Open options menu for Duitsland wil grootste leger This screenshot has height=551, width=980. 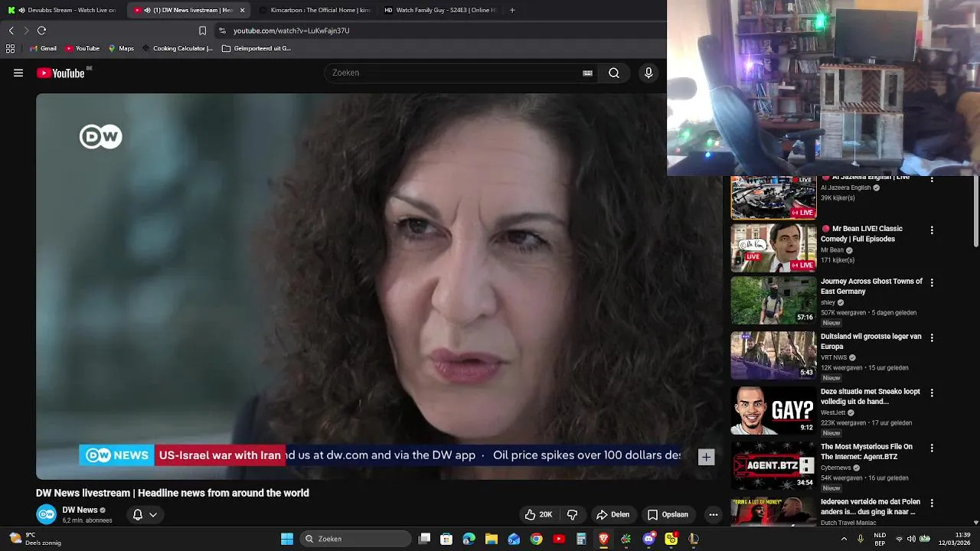[932, 337]
